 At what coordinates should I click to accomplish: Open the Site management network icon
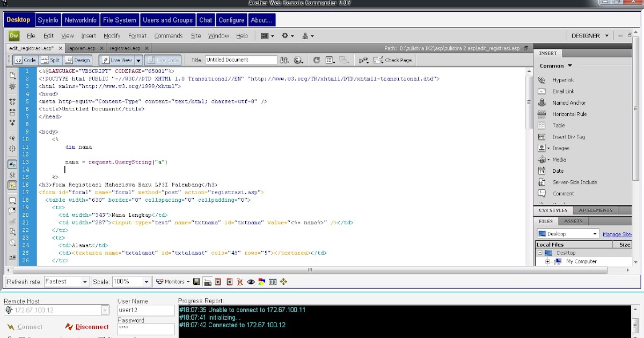pos(308,36)
